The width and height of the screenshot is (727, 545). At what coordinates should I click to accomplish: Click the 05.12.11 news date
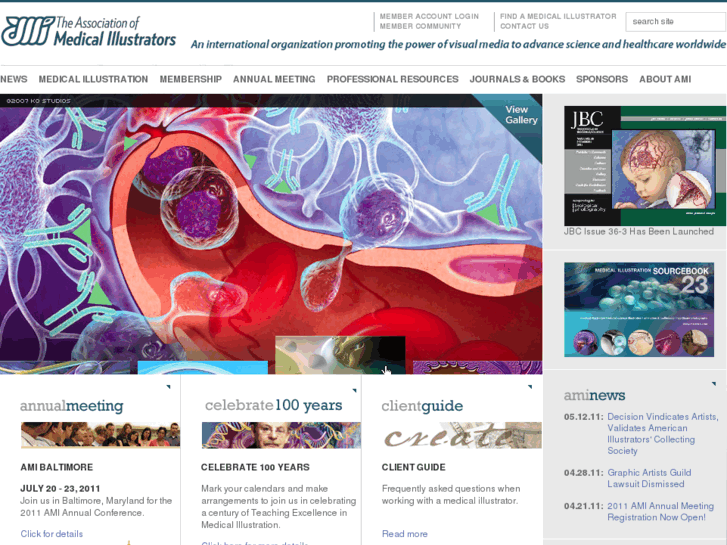tap(584, 417)
